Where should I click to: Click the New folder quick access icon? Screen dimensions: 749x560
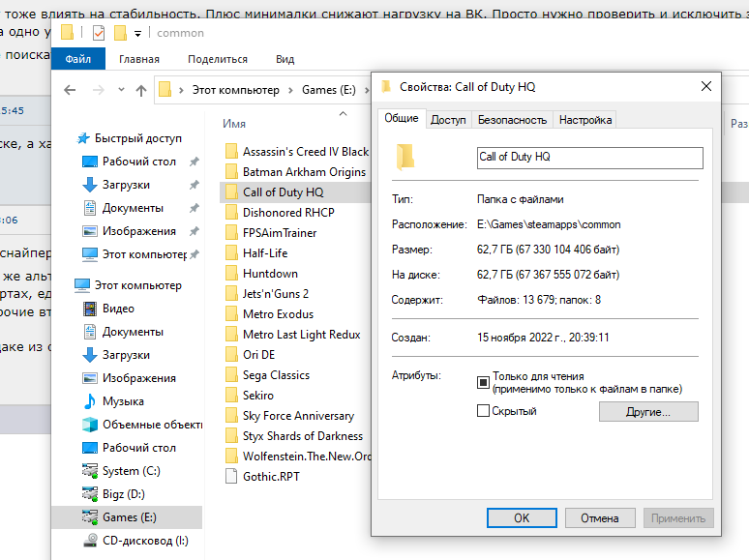[x=120, y=33]
